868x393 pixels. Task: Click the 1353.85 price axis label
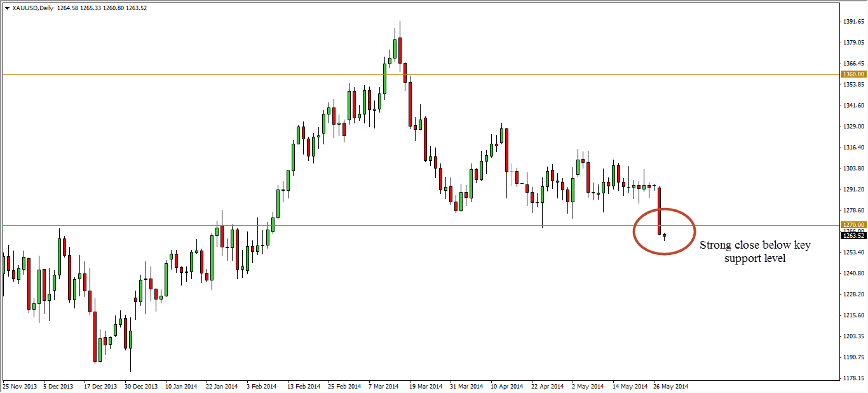click(853, 84)
